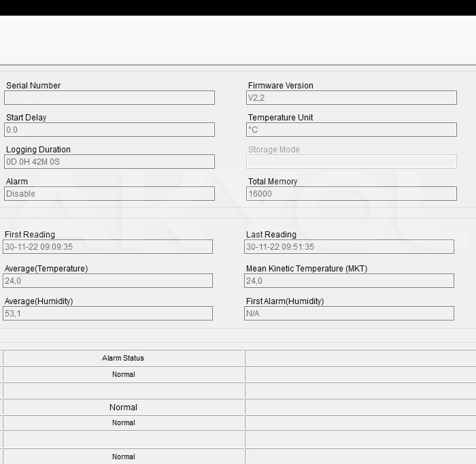The image size is (476, 464).
Task: Select the Start Delay field showing 0.0
Action: click(109, 130)
